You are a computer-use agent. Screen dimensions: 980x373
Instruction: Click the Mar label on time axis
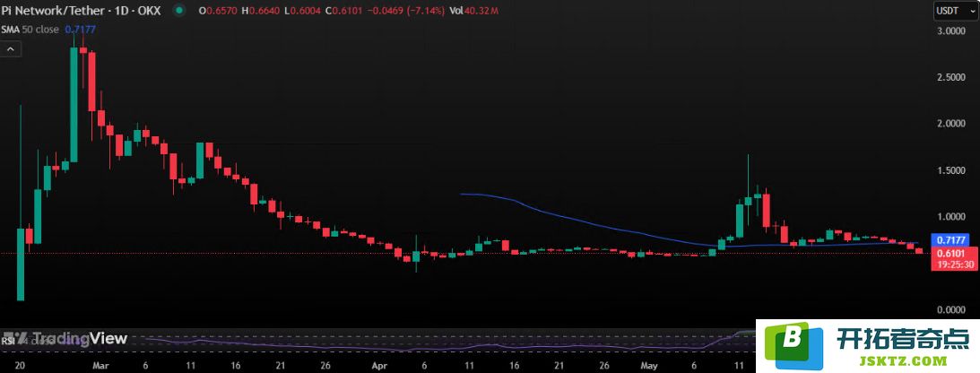tap(100, 365)
